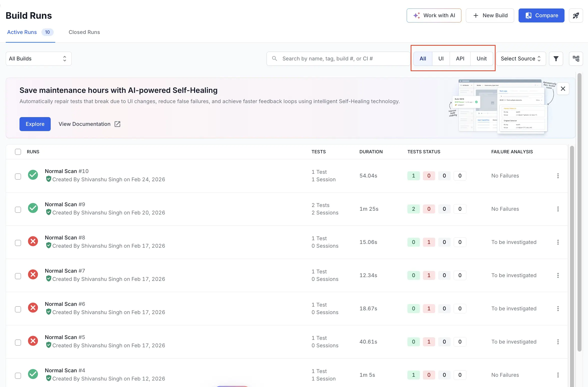588x387 pixels.
Task: Click the runs table inner scrollbar
Action: pos(572,266)
